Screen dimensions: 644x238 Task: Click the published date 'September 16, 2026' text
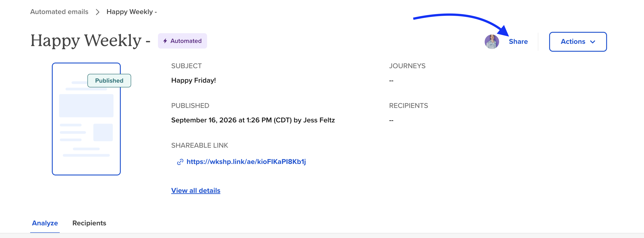204,120
